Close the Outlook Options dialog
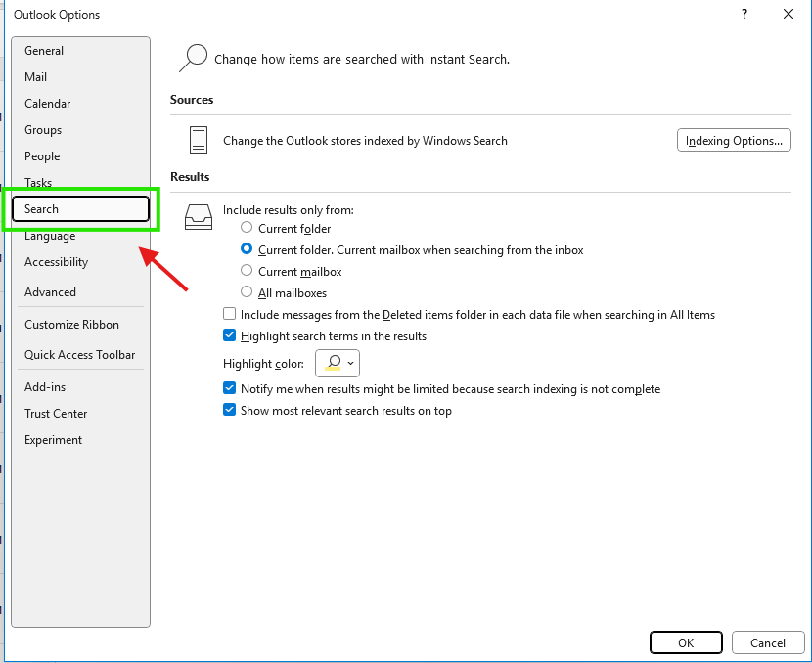The image size is (812, 663). point(789,14)
